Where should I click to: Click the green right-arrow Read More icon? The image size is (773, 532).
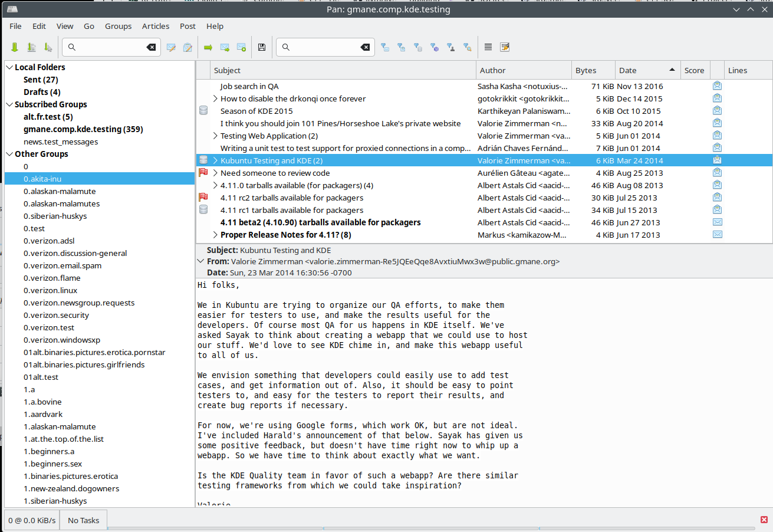(x=208, y=47)
